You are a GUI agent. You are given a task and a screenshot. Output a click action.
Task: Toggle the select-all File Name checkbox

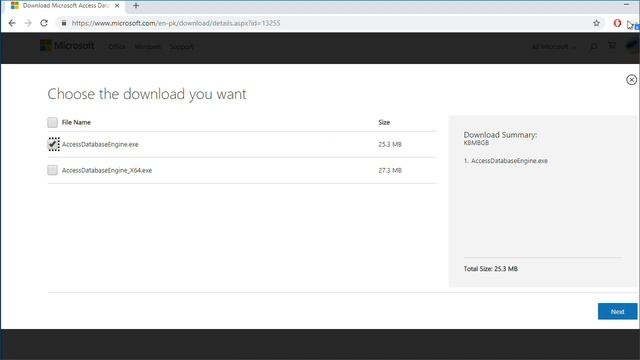52,122
